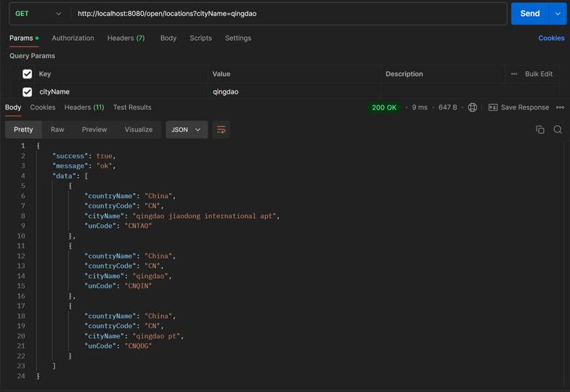This screenshot has width=570, height=392.
Task: Expand the Send button arrow options
Action: tap(558, 14)
